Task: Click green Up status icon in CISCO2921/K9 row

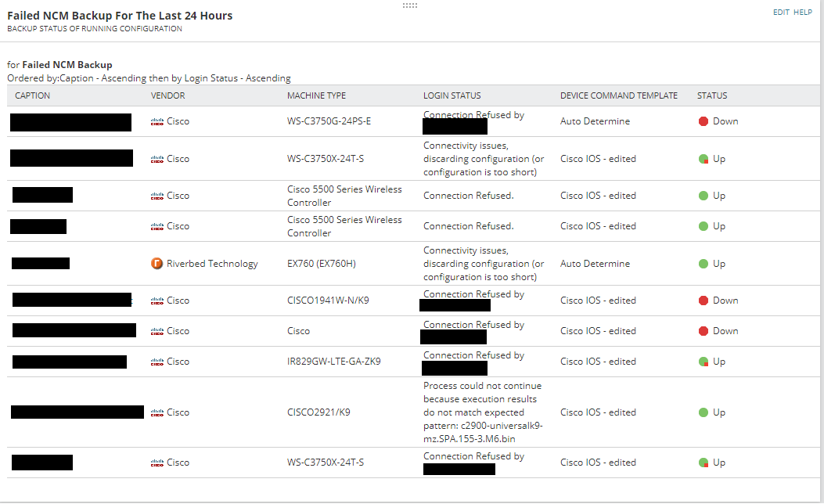Action: click(x=703, y=412)
